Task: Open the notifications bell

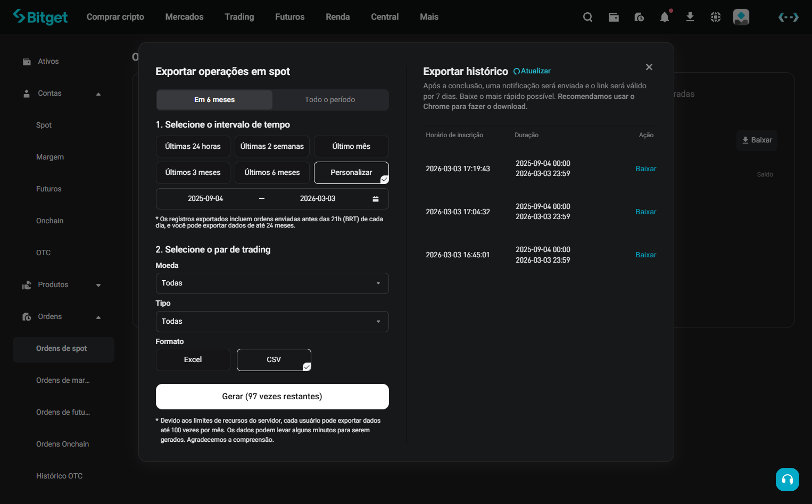Action: [665, 17]
